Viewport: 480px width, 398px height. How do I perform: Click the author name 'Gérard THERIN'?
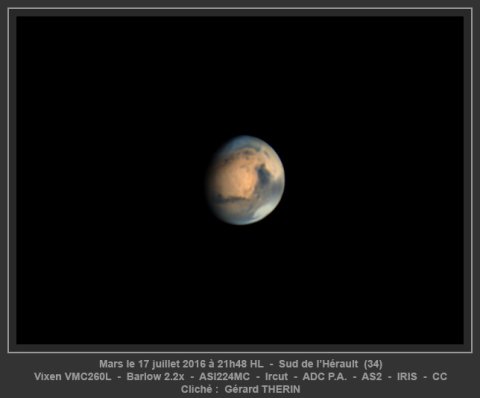[262, 389]
